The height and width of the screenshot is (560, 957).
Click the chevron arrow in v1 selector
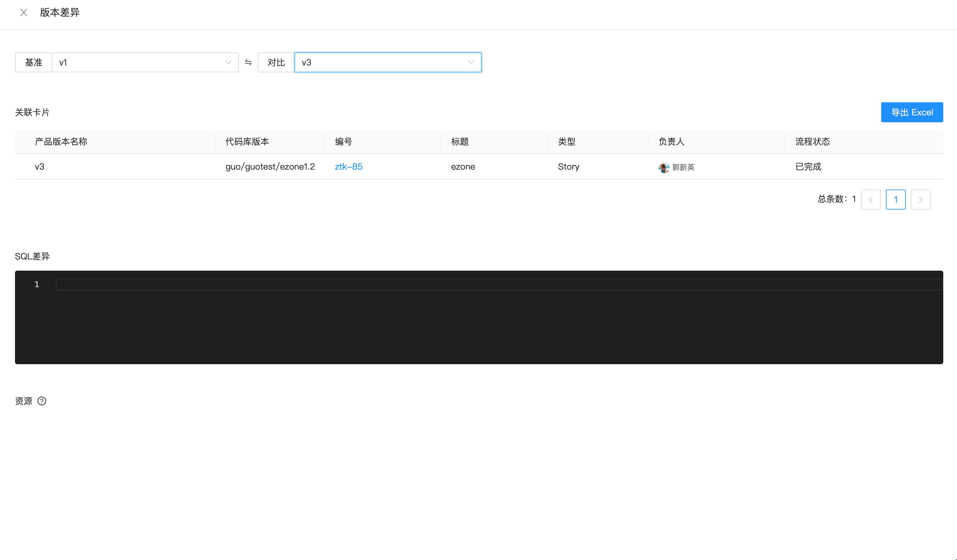pos(228,62)
